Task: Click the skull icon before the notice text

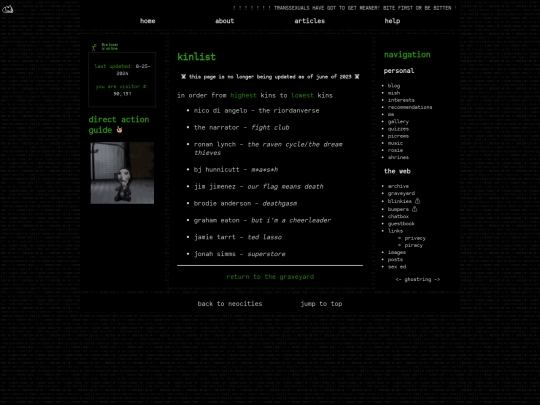Action: [x=183, y=76]
